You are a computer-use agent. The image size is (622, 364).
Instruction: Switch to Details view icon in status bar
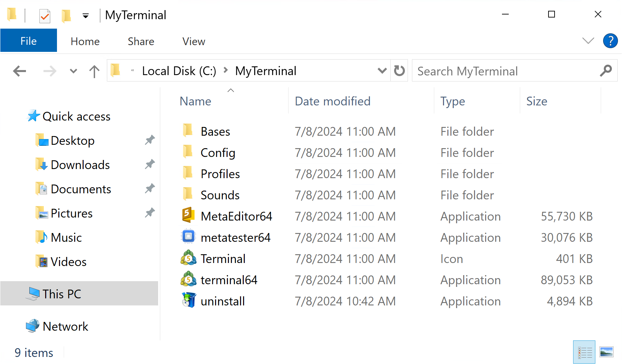[x=584, y=352]
